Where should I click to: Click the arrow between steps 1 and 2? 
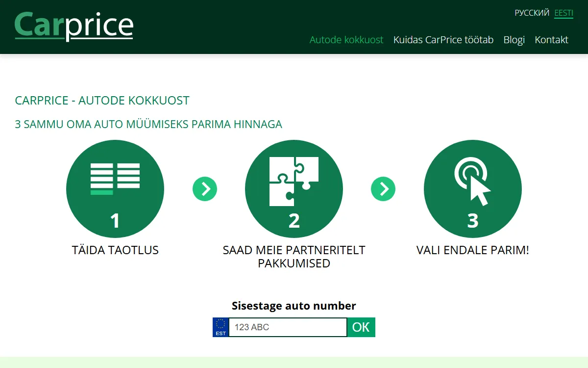[205, 189]
